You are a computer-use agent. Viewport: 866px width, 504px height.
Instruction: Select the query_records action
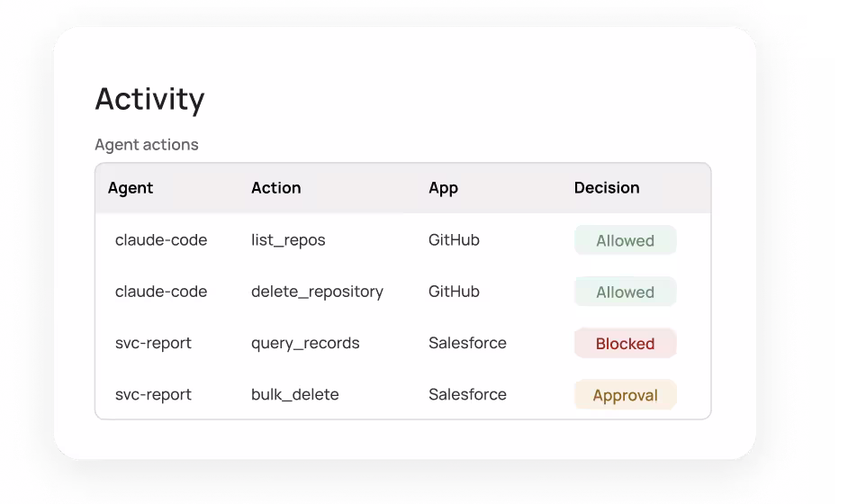(305, 344)
